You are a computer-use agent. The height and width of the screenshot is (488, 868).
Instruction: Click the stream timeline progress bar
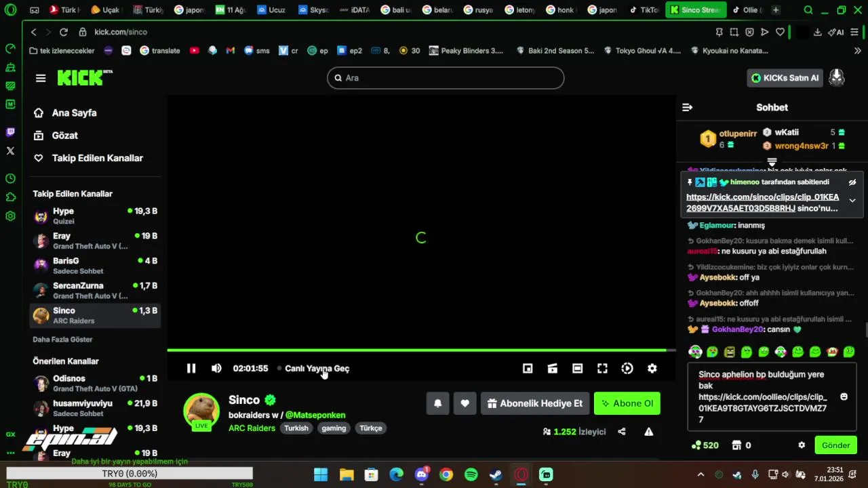[421, 350]
